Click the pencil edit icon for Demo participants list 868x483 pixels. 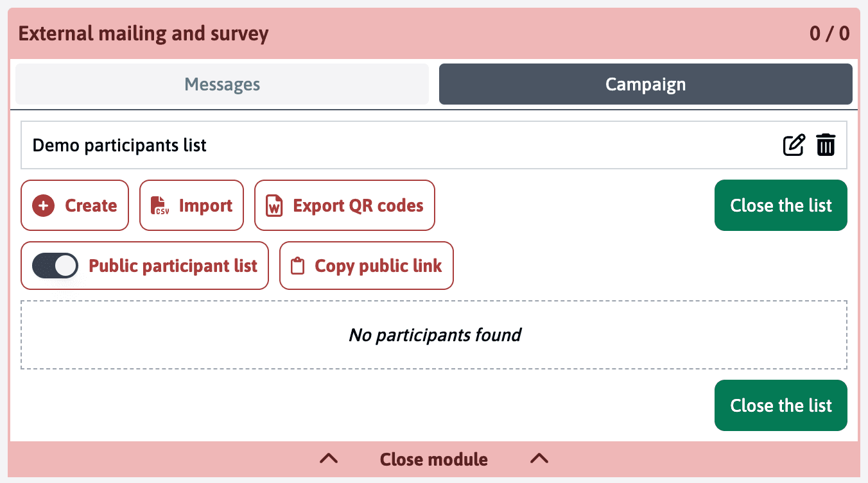[794, 145]
